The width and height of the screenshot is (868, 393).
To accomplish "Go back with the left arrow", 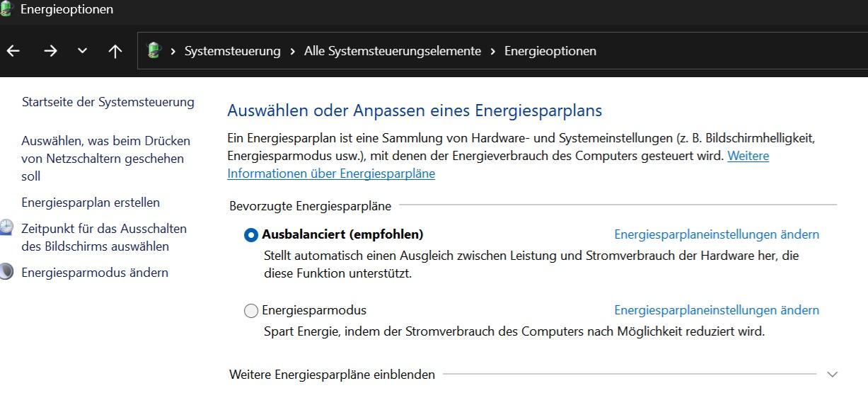I will coord(13,51).
